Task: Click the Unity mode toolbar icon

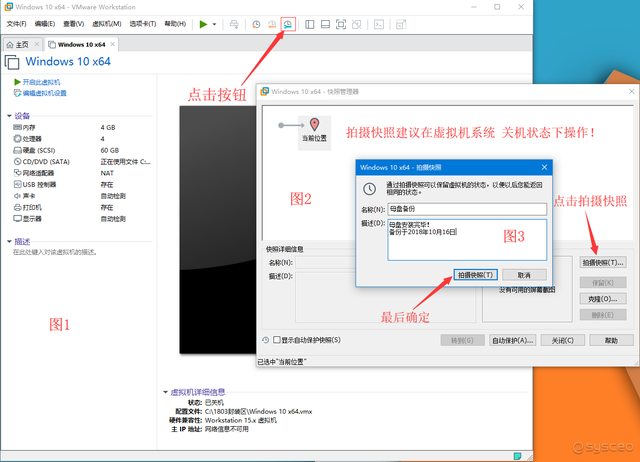Action: pos(357,24)
